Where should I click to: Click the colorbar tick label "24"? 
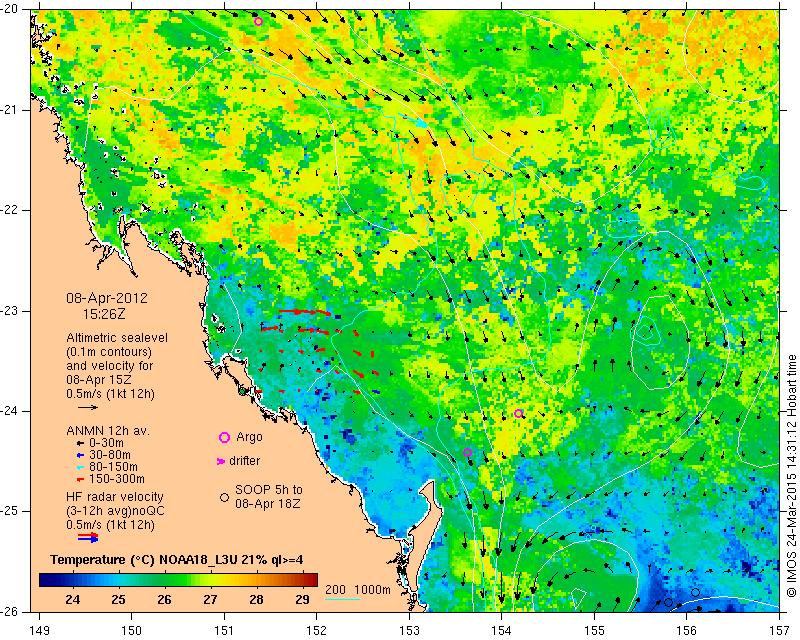tap(72, 600)
